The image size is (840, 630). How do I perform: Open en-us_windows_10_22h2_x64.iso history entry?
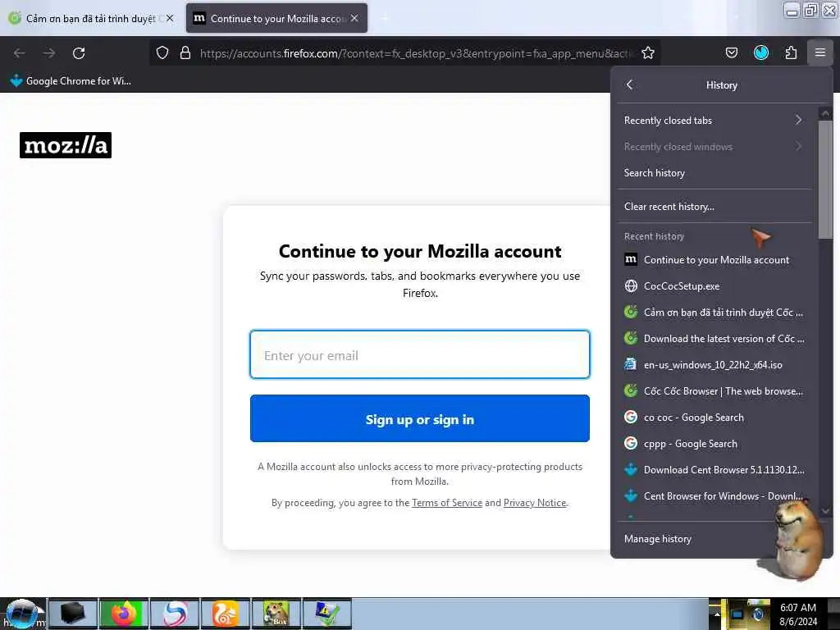click(714, 365)
